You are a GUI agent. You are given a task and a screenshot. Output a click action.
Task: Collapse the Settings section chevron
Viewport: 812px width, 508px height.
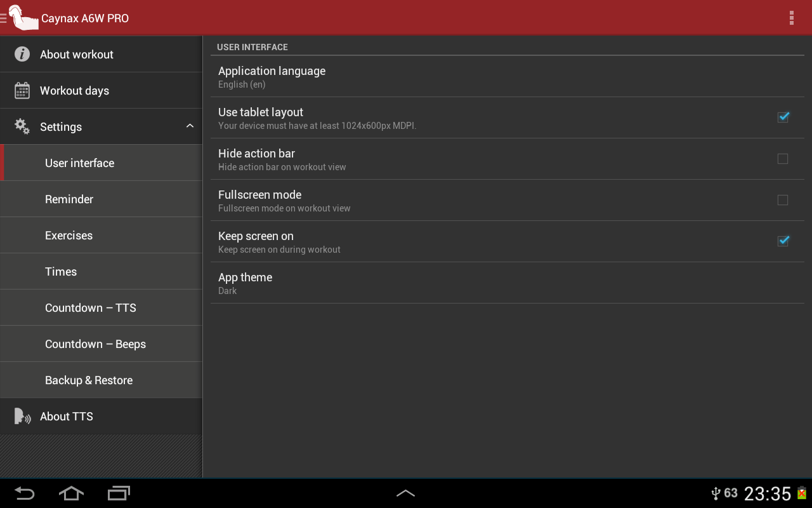190,126
